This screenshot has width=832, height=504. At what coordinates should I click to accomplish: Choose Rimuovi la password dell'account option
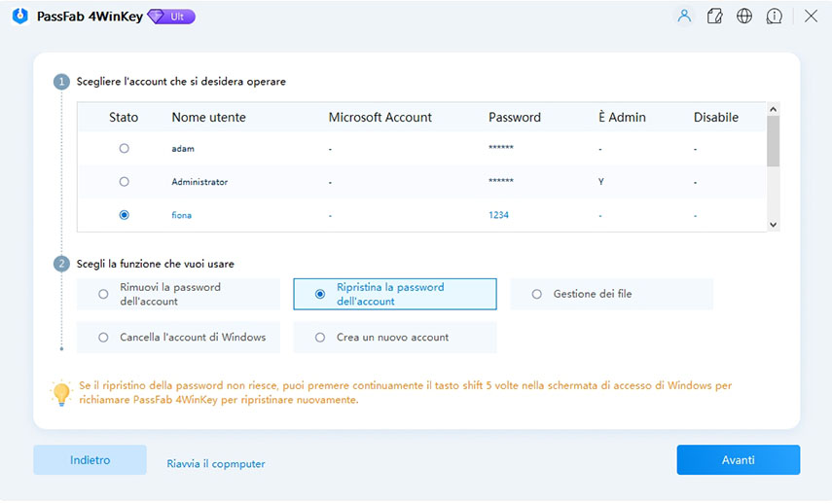pos(103,294)
